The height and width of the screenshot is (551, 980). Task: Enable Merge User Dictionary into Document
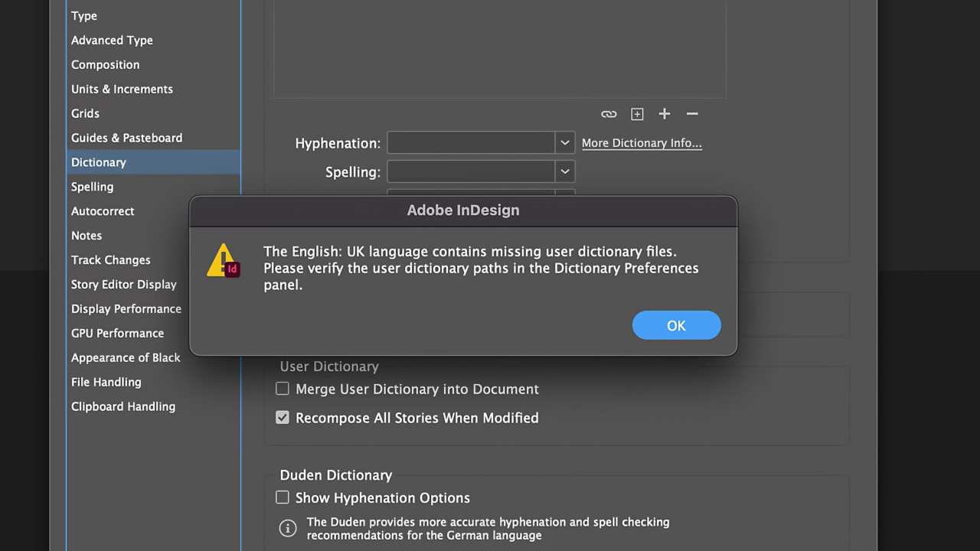coord(283,389)
